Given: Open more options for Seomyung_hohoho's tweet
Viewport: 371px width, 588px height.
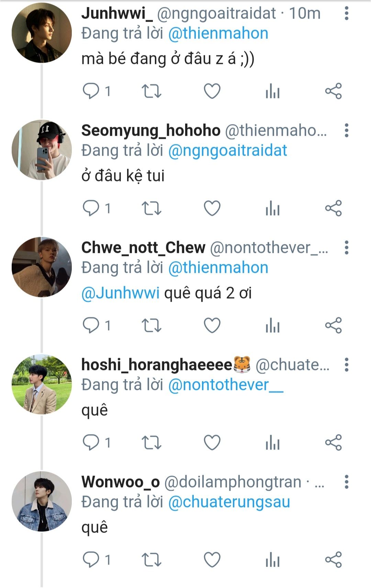Looking at the screenshot, I should [x=347, y=131].
